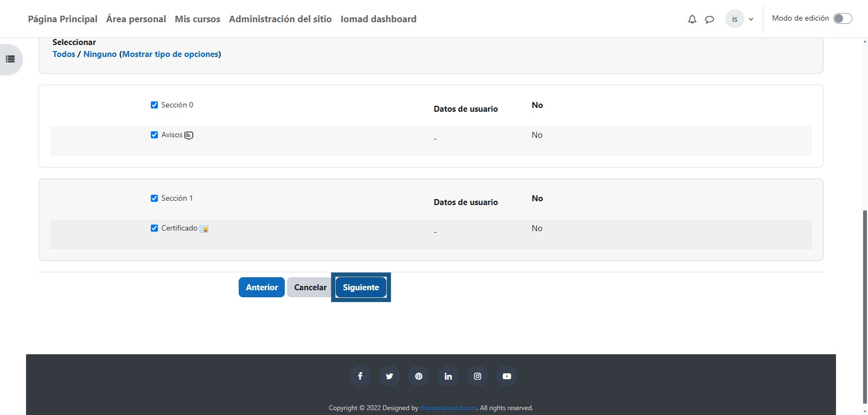Click the YouTube footer icon
The width and height of the screenshot is (868, 415).
(x=507, y=376)
